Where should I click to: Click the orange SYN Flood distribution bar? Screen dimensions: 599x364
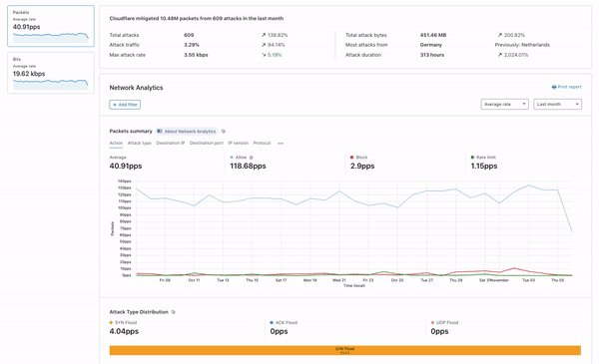point(345,350)
